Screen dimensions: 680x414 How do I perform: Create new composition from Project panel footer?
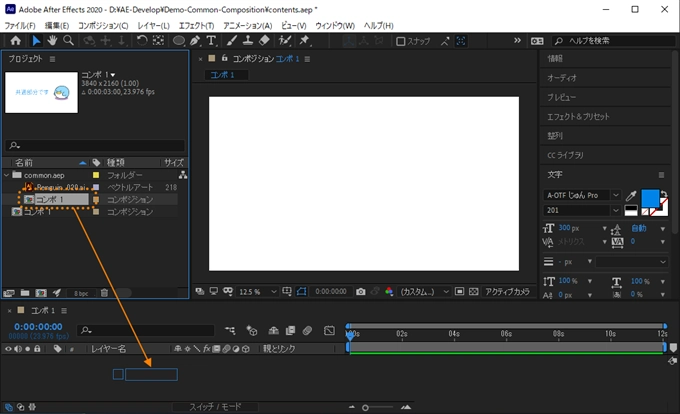tap(41, 293)
